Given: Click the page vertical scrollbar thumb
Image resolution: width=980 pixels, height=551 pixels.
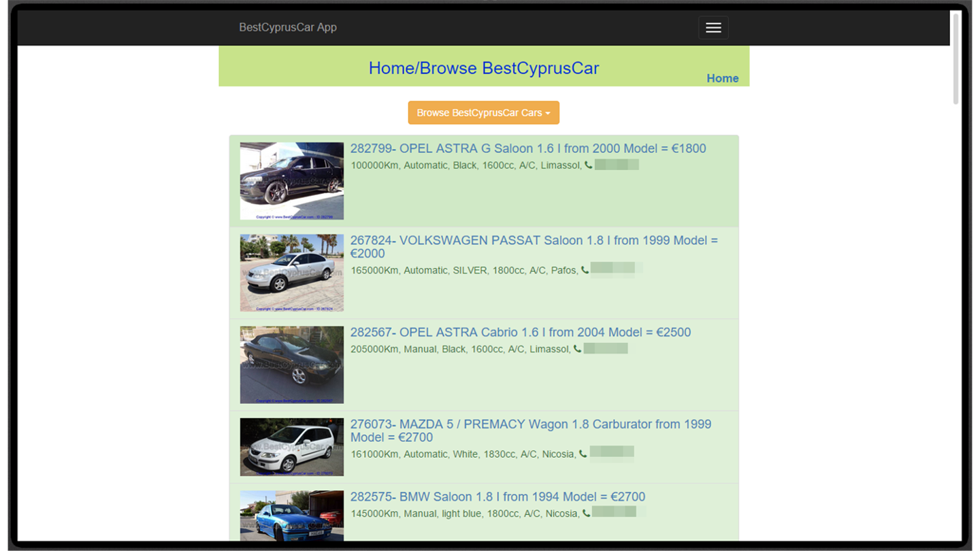Looking at the screenshot, I should pos(955,59).
